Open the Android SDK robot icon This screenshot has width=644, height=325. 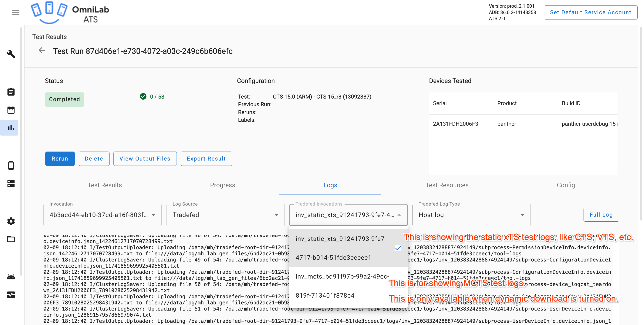pyautogui.click(x=11, y=277)
